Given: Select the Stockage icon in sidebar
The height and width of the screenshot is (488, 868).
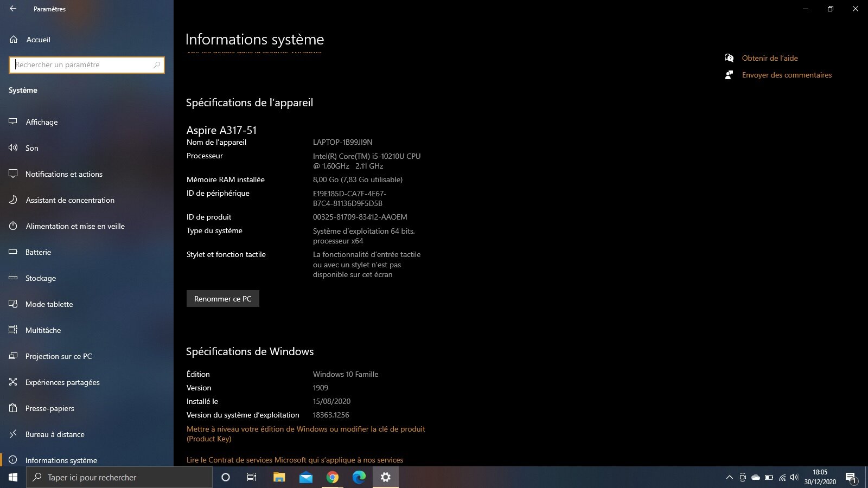Looking at the screenshot, I should tap(13, 278).
